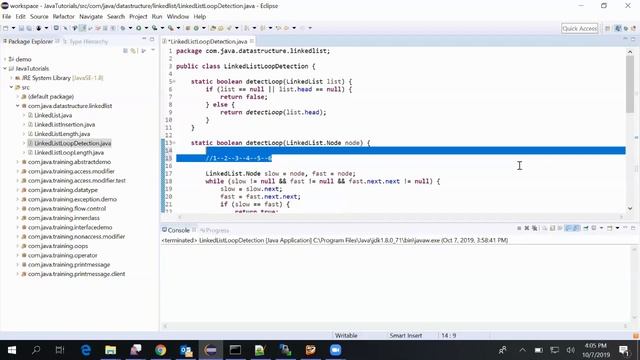Click the Save toolbar icon
The image size is (640, 360).
[x=22, y=28]
